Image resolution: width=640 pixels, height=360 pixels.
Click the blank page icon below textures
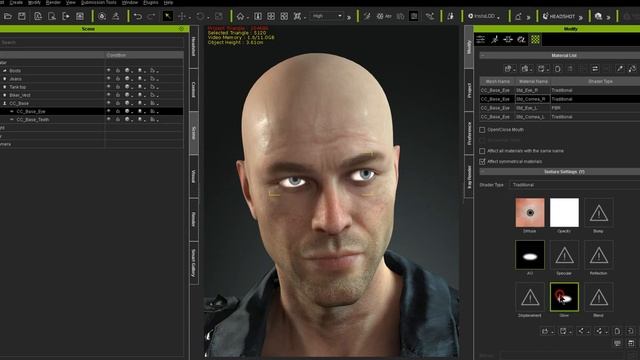617,331
